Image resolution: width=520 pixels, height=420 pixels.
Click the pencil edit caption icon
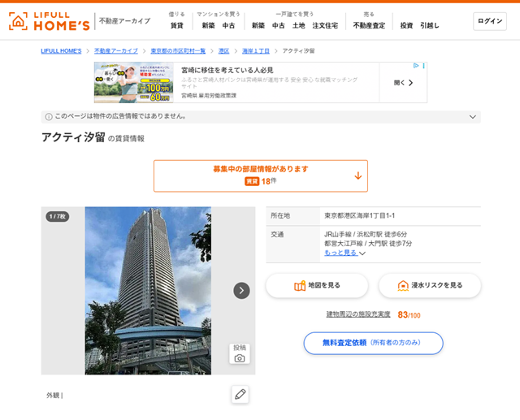[240, 395]
